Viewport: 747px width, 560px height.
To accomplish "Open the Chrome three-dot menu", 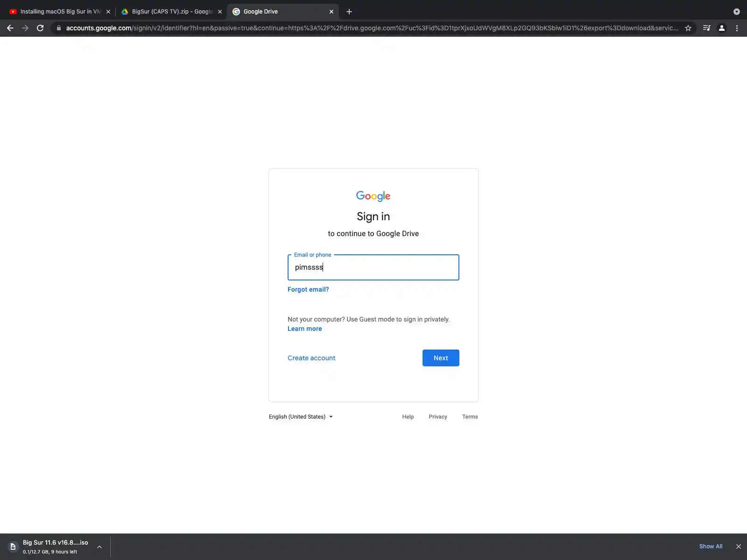I will pos(737,28).
